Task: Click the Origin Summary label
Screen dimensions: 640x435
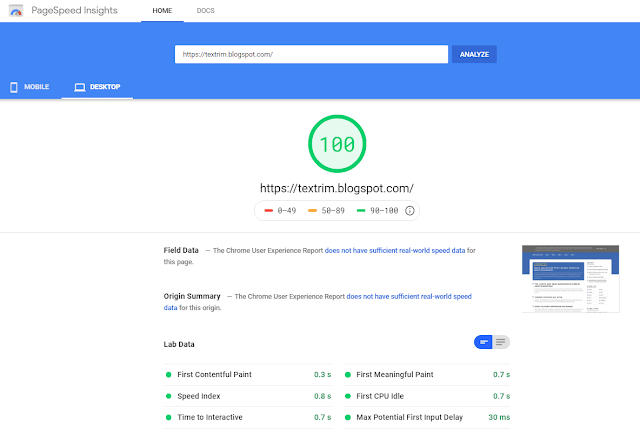Action: click(x=192, y=296)
